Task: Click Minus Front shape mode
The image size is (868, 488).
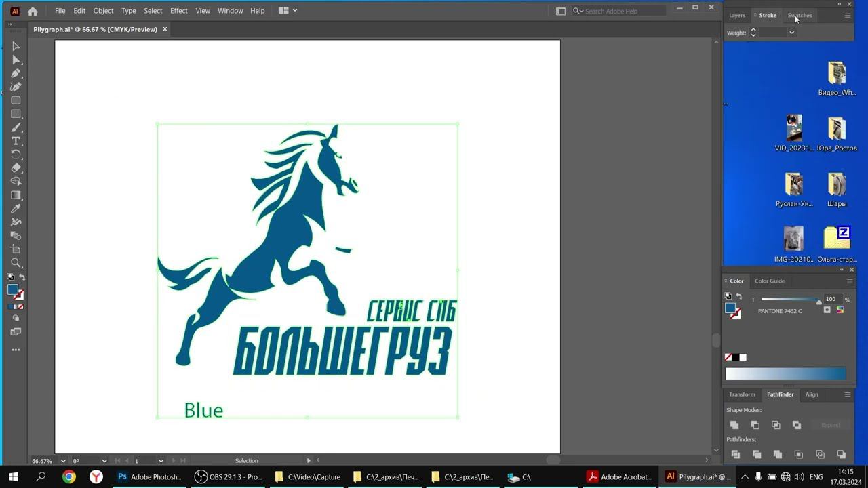Action: pyautogui.click(x=755, y=425)
